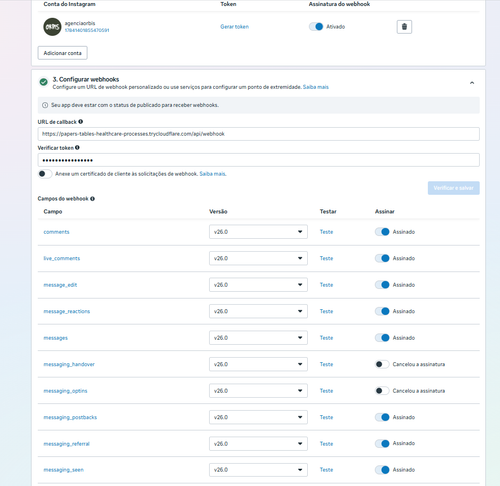Open Saiba mais link about client certificate

tap(213, 174)
